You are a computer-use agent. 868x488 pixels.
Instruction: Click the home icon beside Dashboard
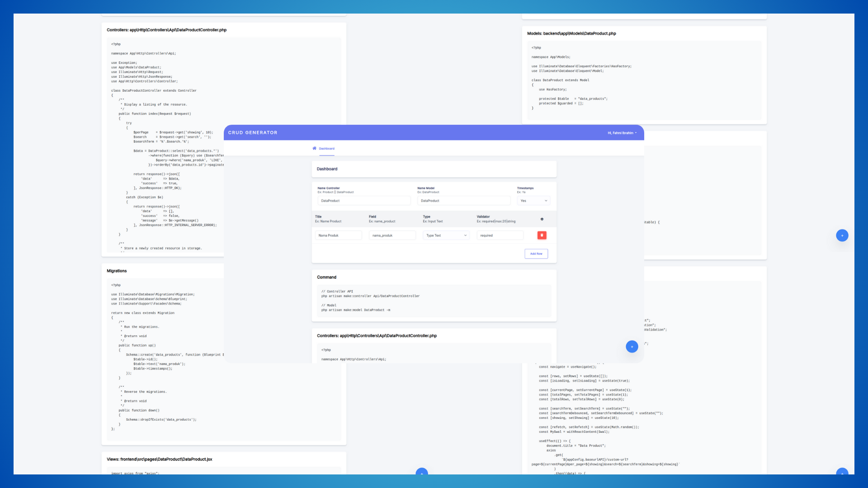(x=314, y=148)
